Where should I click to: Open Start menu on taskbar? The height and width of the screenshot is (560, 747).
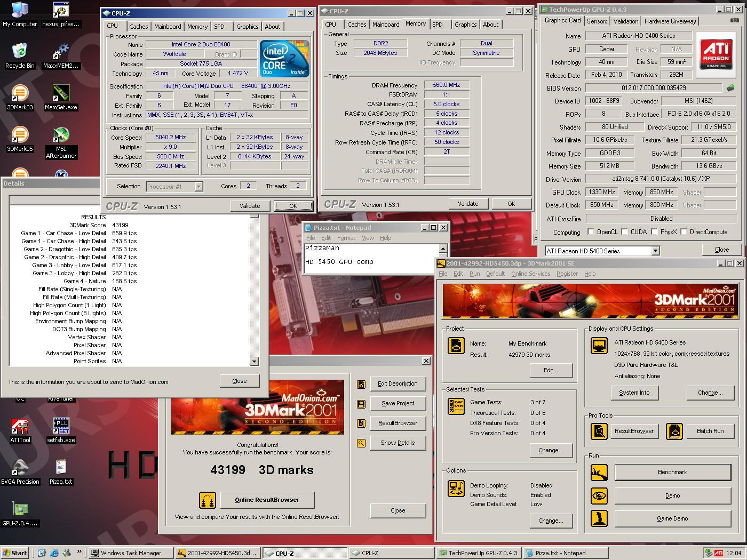point(14,553)
